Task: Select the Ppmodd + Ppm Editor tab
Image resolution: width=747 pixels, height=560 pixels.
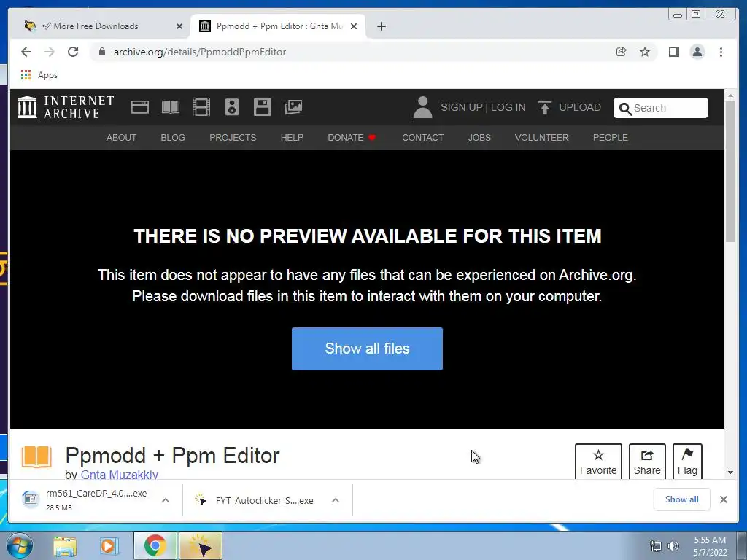Action: pos(278,26)
